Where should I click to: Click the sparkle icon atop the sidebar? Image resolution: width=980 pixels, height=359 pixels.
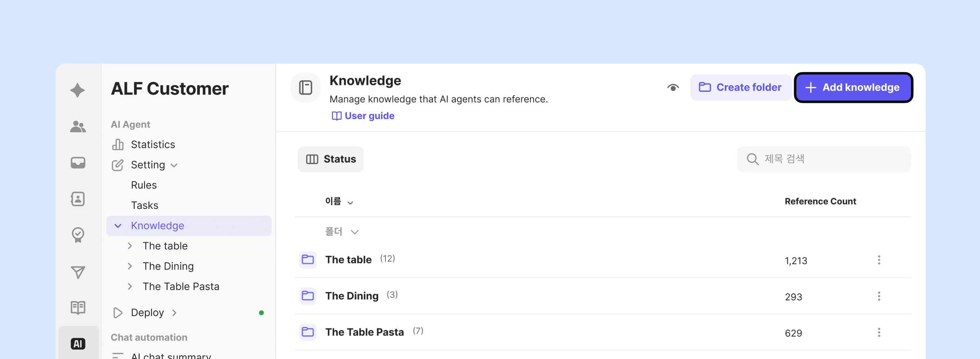tap(78, 90)
